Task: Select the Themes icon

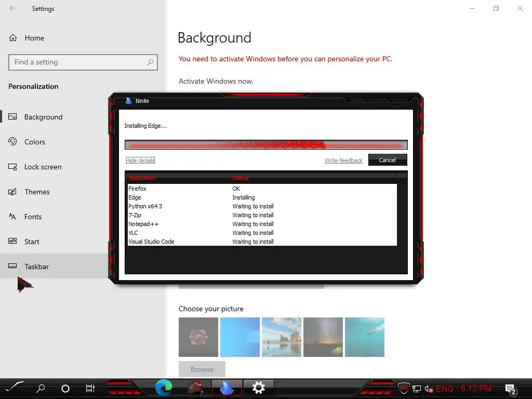Action: tap(12, 192)
